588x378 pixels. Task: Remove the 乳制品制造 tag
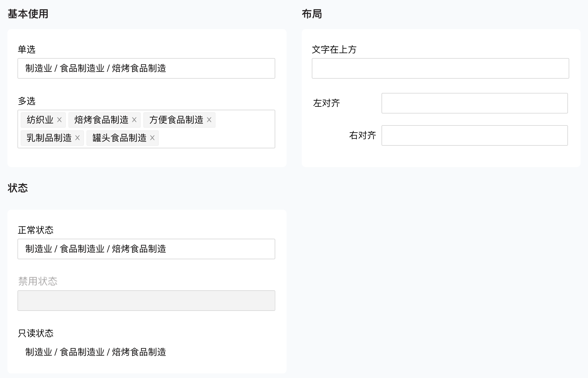point(77,138)
